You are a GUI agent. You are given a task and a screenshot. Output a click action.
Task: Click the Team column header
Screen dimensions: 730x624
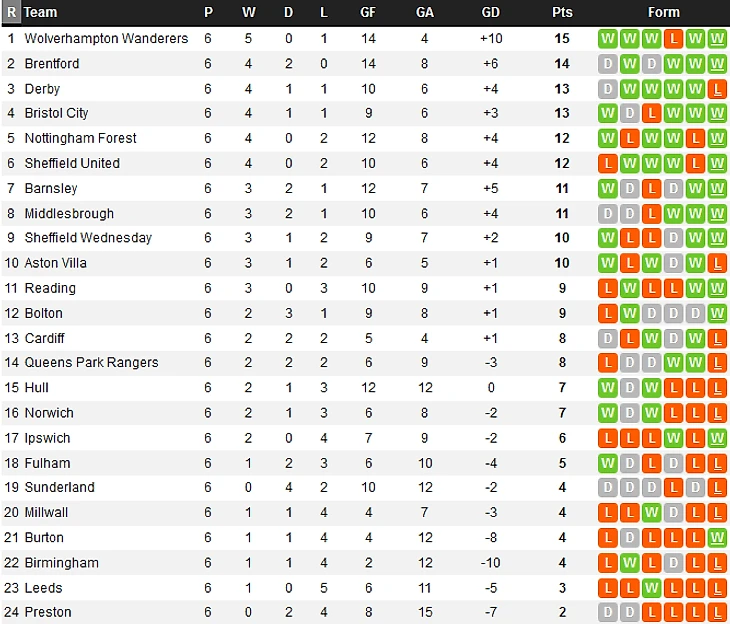[41, 12]
